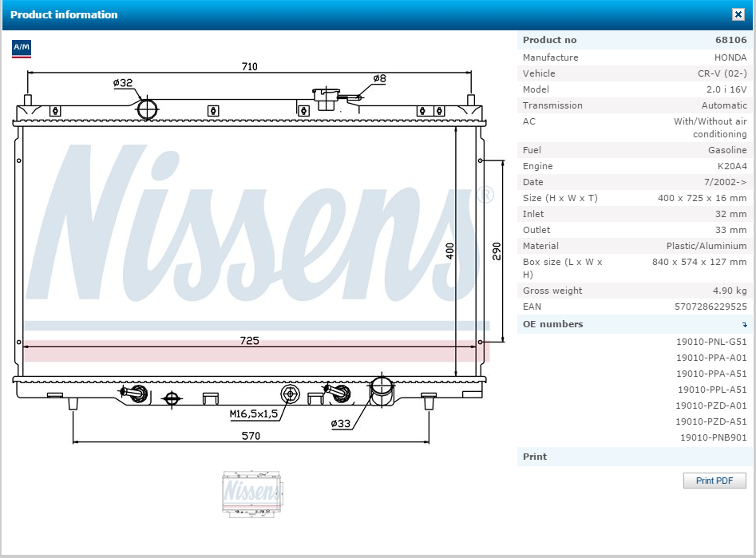The image size is (756, 558).
Task: Select the material value Plastic/Aluminium
Action: [x=707, y=246]
